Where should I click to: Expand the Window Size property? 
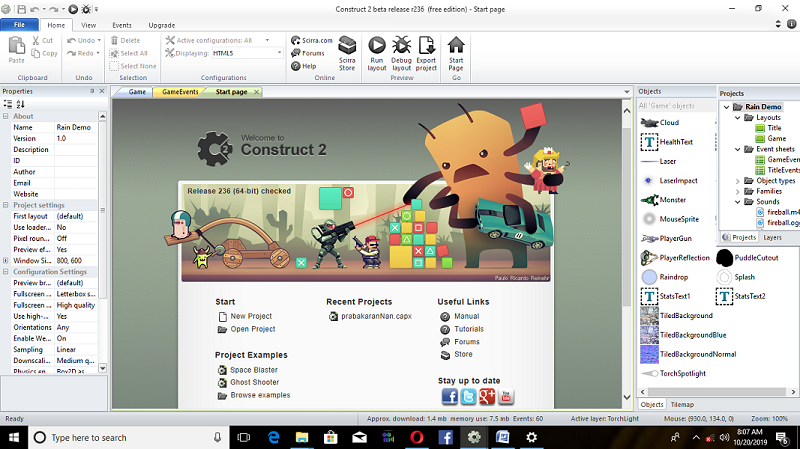click(6, 260)
